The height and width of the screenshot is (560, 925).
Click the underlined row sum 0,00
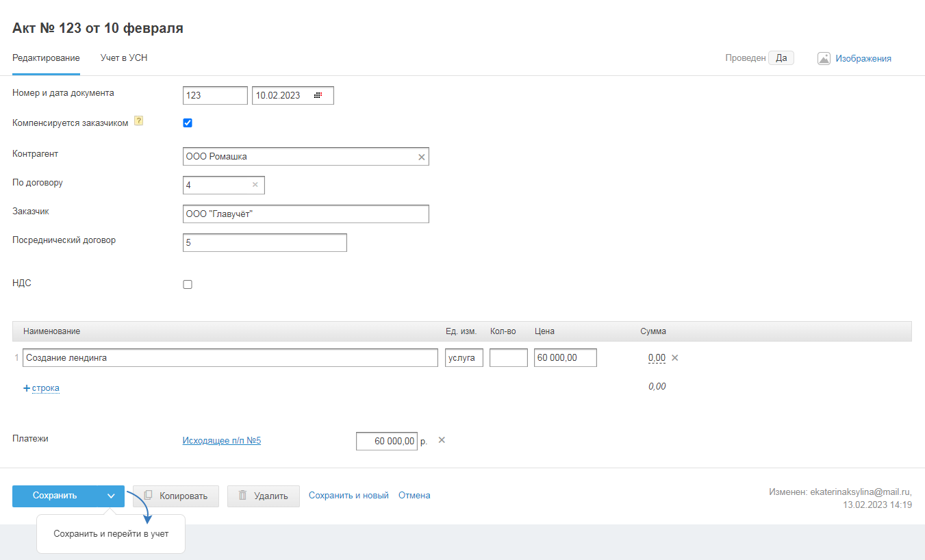(x=657, y=358)
